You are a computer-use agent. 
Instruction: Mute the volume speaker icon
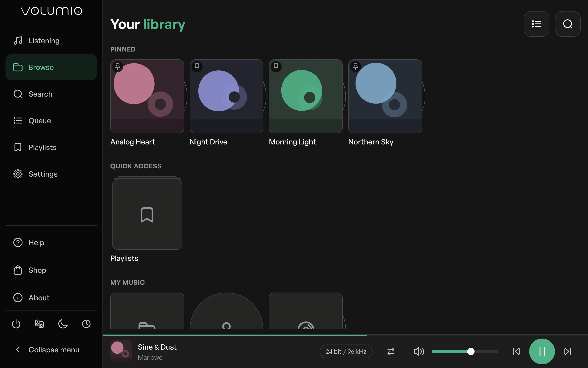[419, 351]
